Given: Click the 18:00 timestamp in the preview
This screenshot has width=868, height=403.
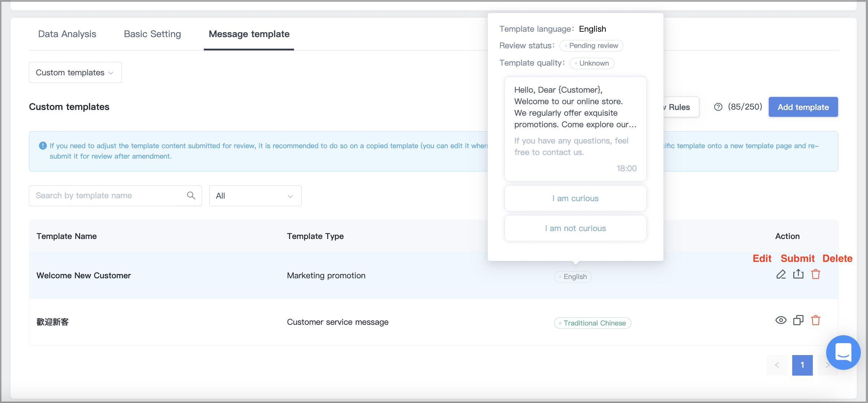Looking at the screenshot, I should point(626,168).
